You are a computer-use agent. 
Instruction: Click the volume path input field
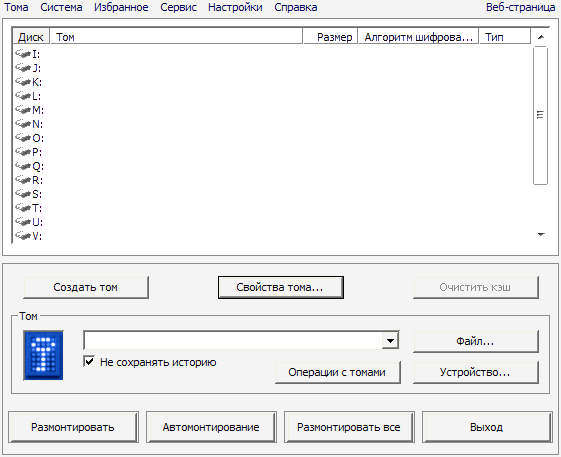pos(233,340)
